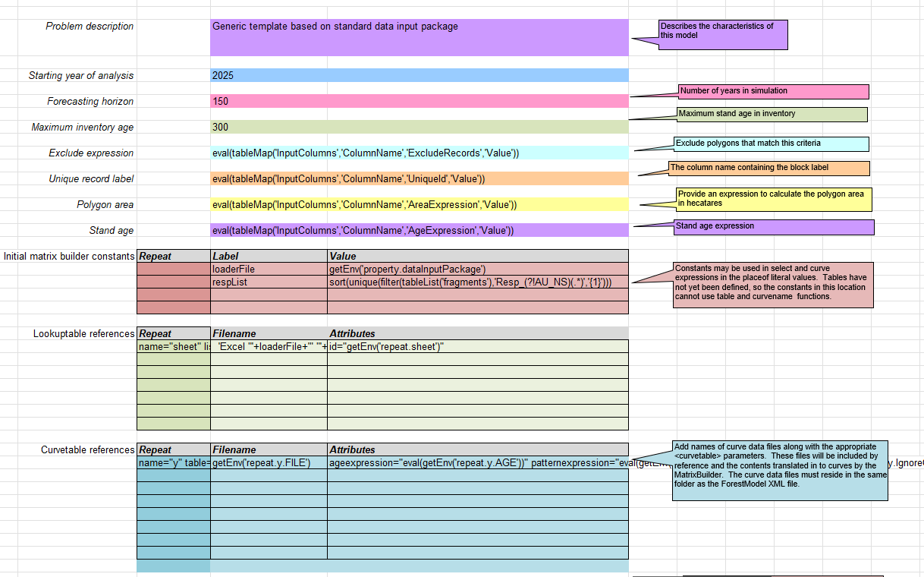Click the blue curve data files comment box

tap(780, 471)
